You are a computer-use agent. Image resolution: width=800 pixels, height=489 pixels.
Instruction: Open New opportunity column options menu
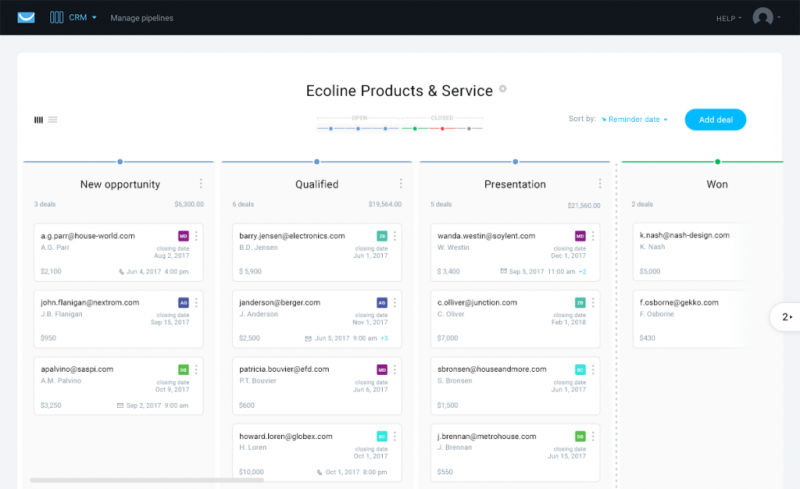pos(201,184)
